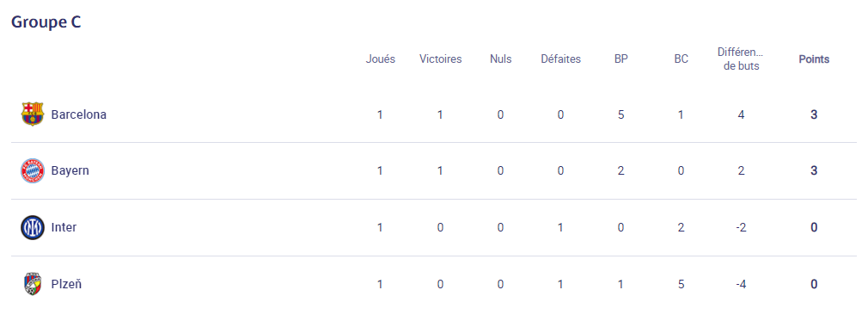Select the Défaites column header
Viewport: 868px width, 321px height.
point(561,59)
